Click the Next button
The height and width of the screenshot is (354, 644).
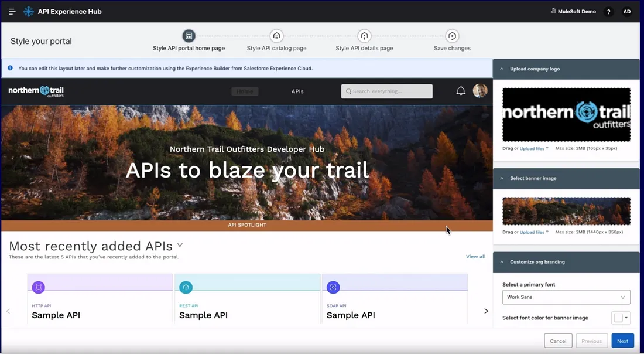pyautogui.click(x=622, y=341)
